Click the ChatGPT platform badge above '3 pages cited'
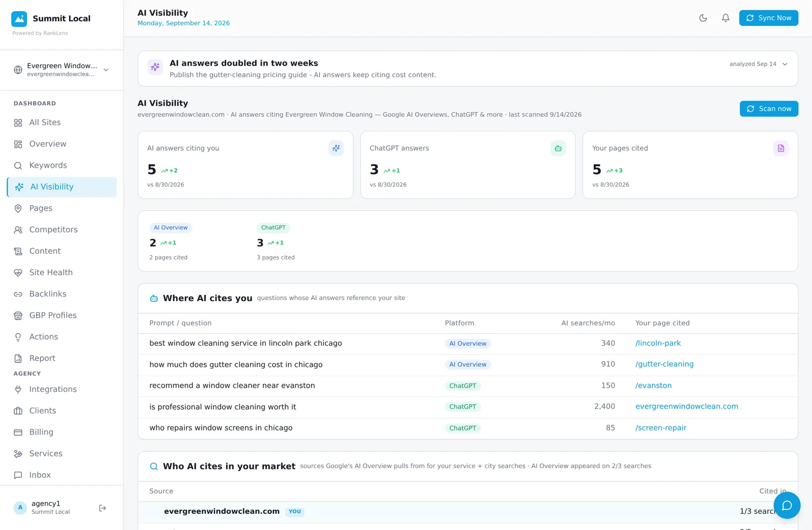This screenshot has width=812, height=530. (x=274, y=227)
